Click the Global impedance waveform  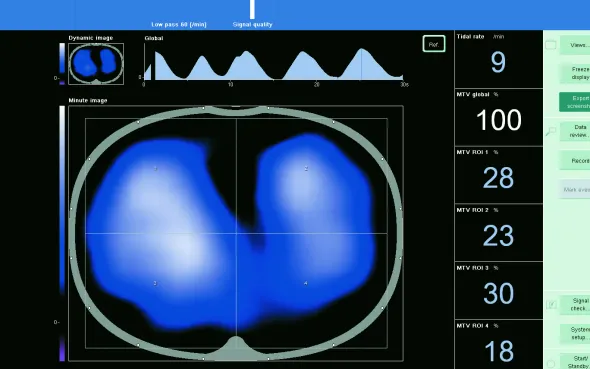click(274, 64)
